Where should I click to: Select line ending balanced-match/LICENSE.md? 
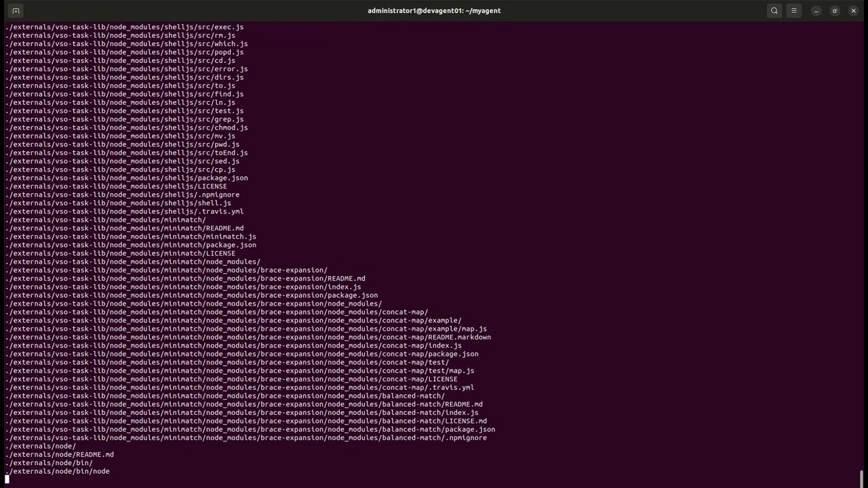246,421
